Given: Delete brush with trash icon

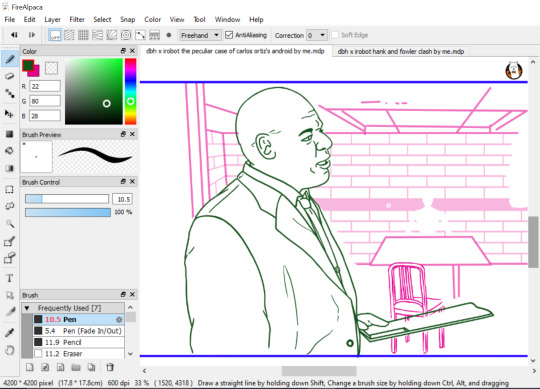Looking at the screenshot, I should [x=110, y=367].
